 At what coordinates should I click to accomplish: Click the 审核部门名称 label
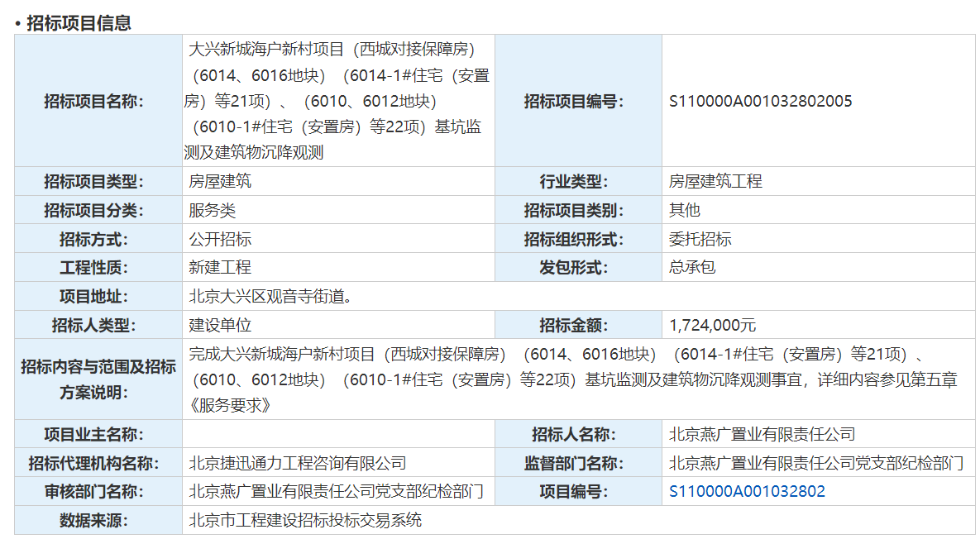(x=93, y=492)
